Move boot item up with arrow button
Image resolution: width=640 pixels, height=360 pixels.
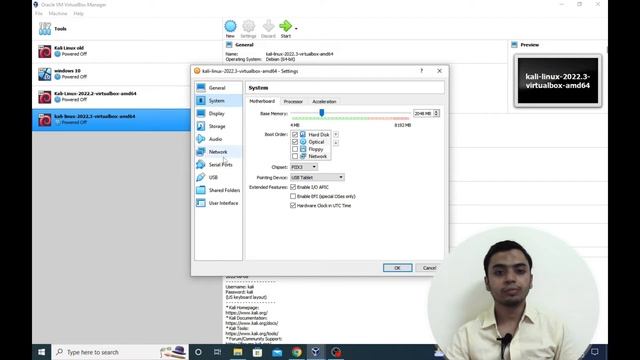(x=336, y=134)
